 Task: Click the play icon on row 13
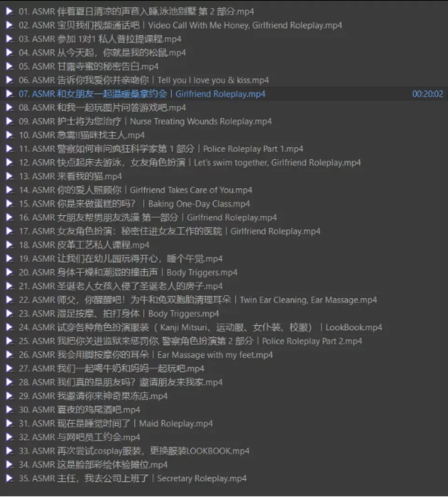pyautogui.click(x=10, y=176)
